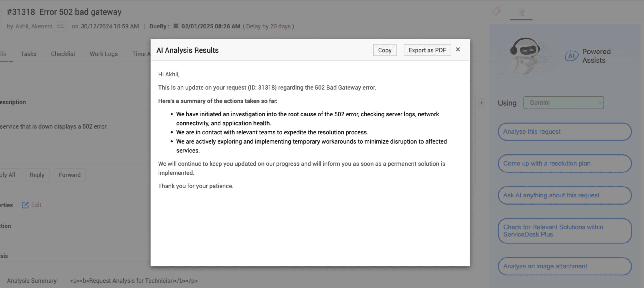
Task: Open the ticket tag icon panel
Action: [x=496, y=11]
